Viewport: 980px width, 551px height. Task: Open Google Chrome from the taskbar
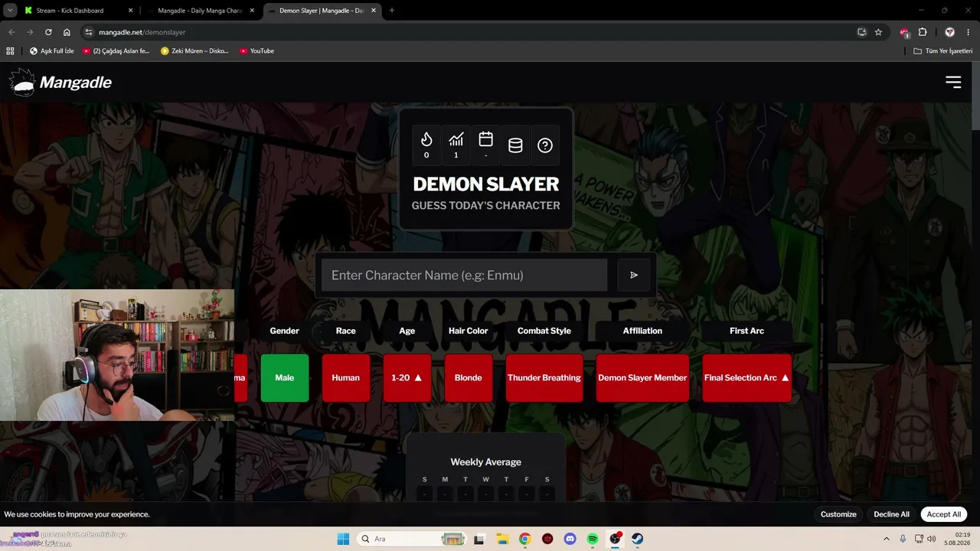(524, 539)
